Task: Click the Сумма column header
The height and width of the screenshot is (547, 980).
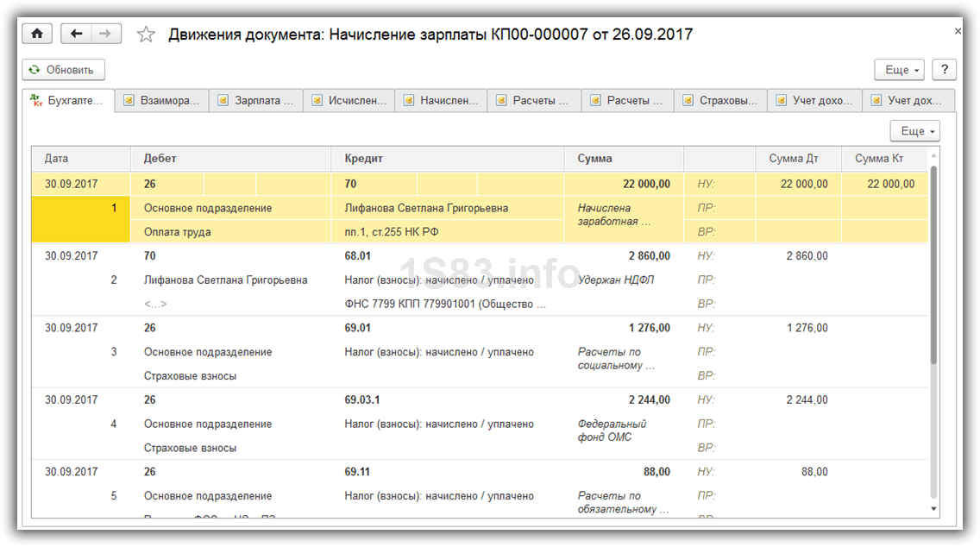Action: click(x=624, y=159)
